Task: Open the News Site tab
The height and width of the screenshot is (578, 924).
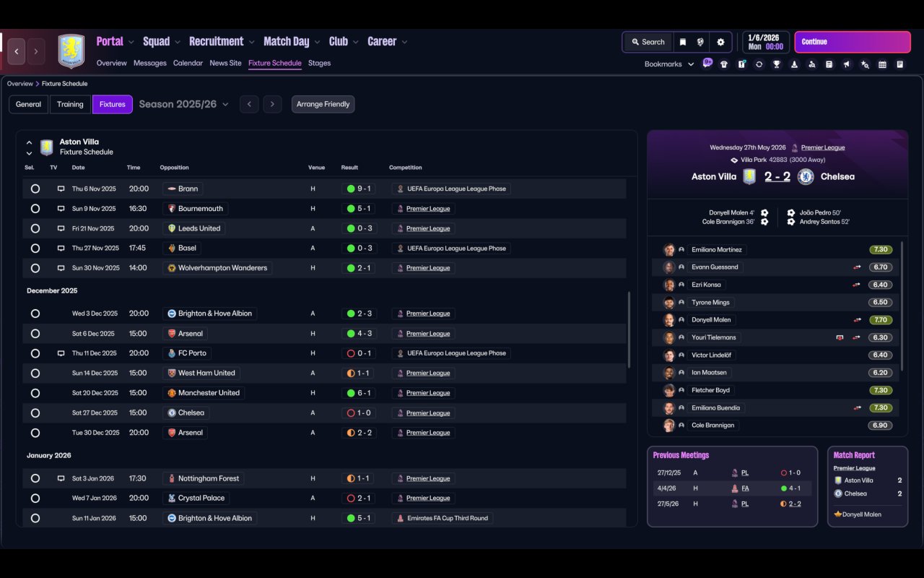Action: (x=225, y=63)
